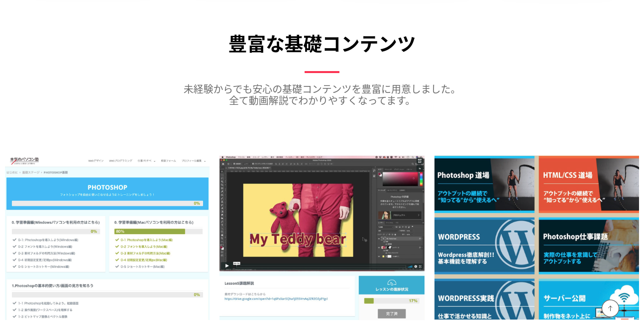
Task: Open the WORDPRESS実践 course card
Action: [x=484, y=300]
